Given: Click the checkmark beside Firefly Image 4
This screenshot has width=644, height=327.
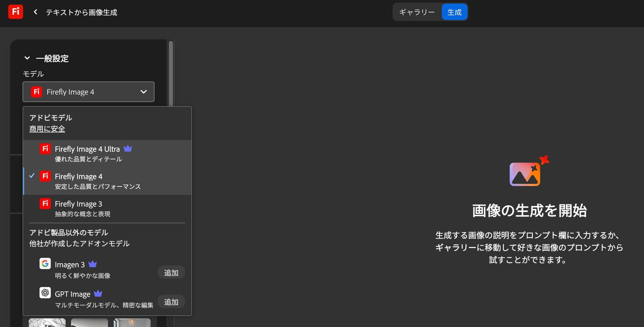Looking at the screenshot, I should point(32,176).
